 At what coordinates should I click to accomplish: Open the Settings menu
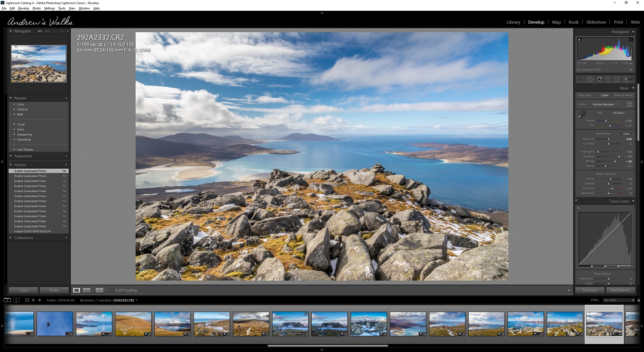49,8
